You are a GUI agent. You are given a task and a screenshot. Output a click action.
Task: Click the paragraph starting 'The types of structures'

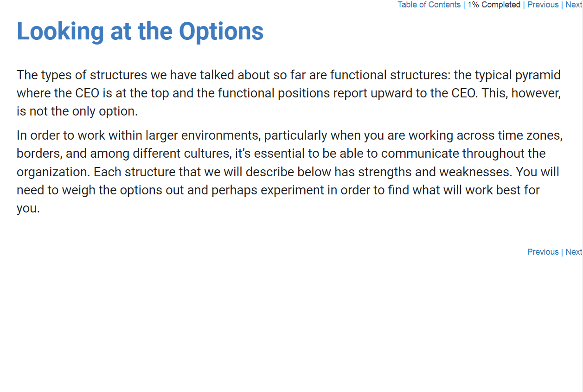pos(288,93)
